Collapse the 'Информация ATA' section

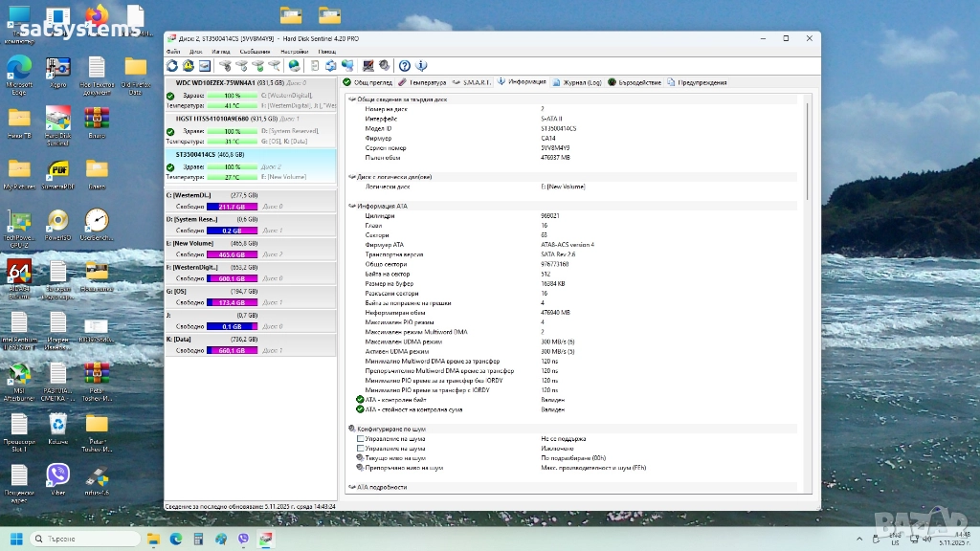pos(352,206)
